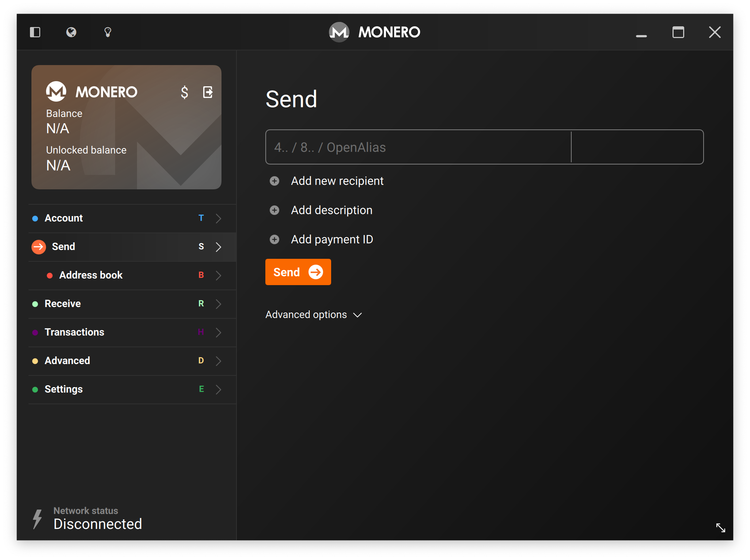Toggle the sidebar panel icon

click(35, 32)
